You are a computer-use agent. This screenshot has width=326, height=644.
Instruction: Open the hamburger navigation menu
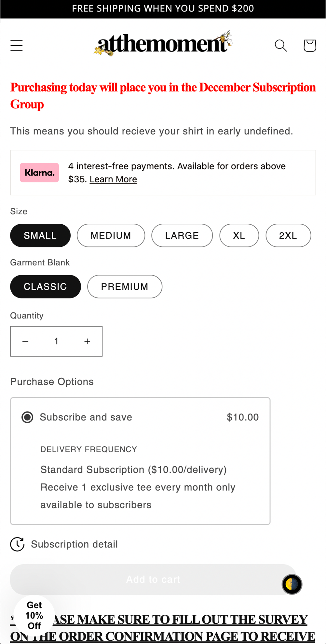click(17, 46)
